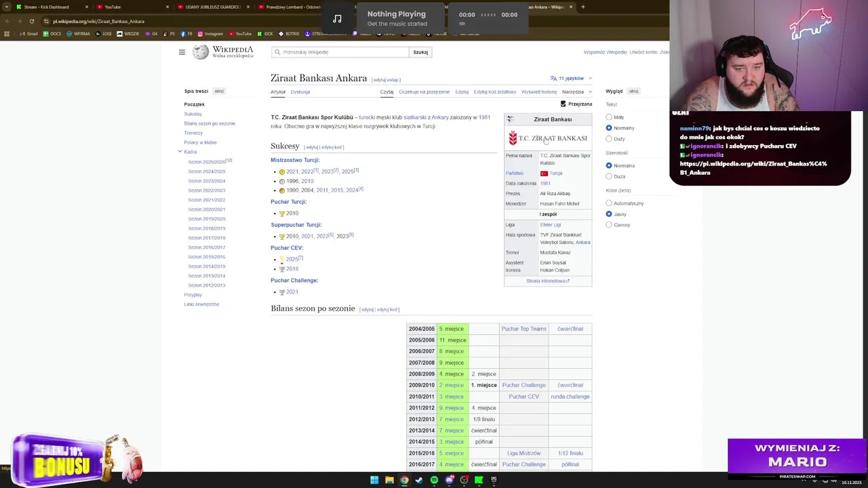Go back with the browser back arrow
The height and width of the screenshot is (488, 868).
(x=7, y=21)
